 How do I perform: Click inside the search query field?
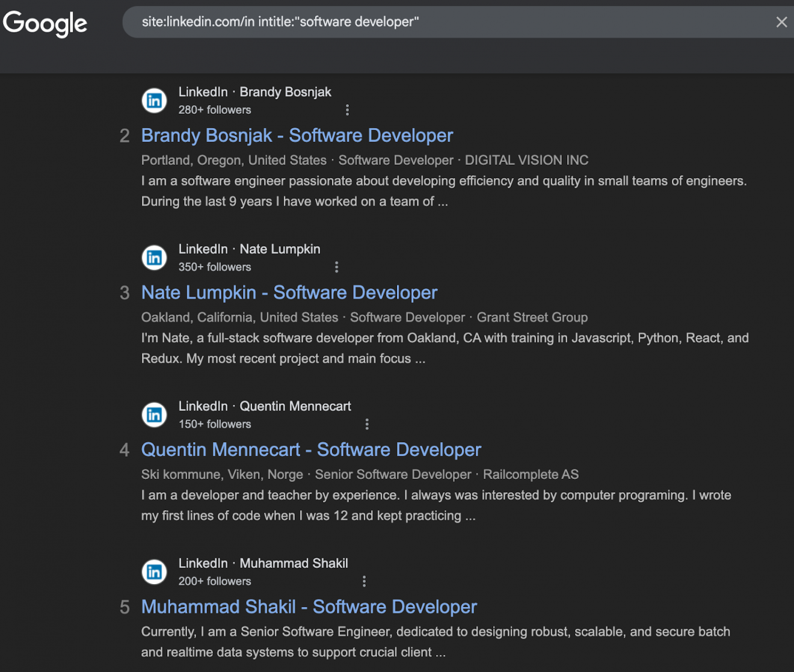421,22
